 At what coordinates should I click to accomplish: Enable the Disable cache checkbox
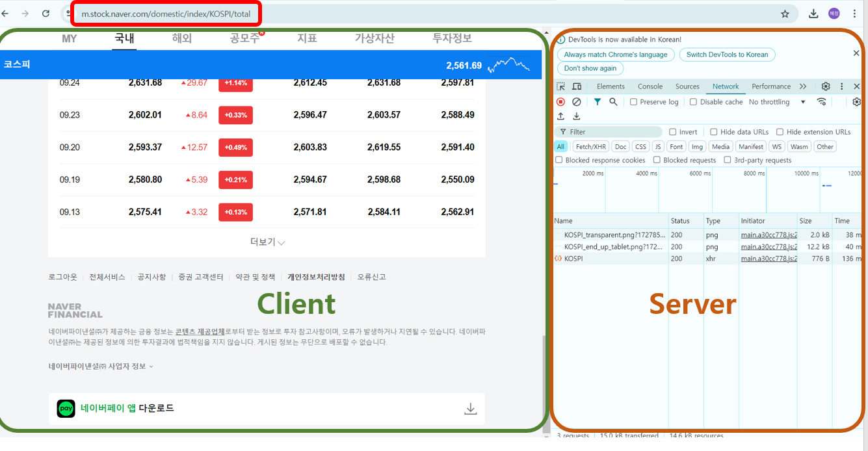tap(693, 102)
